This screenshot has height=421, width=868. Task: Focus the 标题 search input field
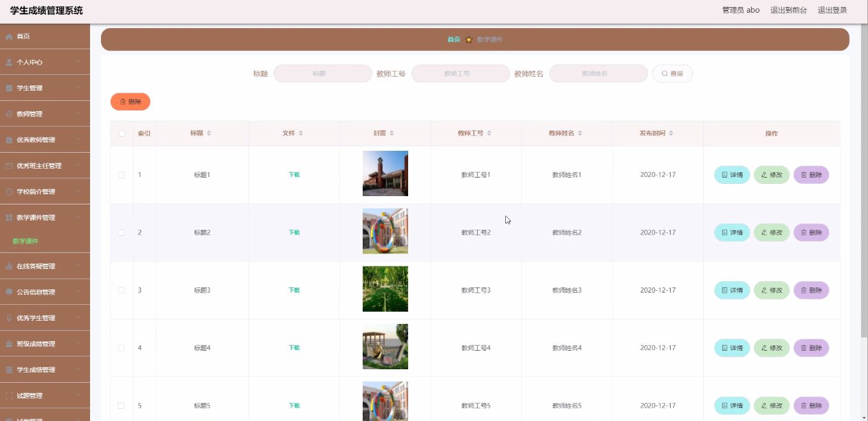pyautogui.click(x=323, y=73)
